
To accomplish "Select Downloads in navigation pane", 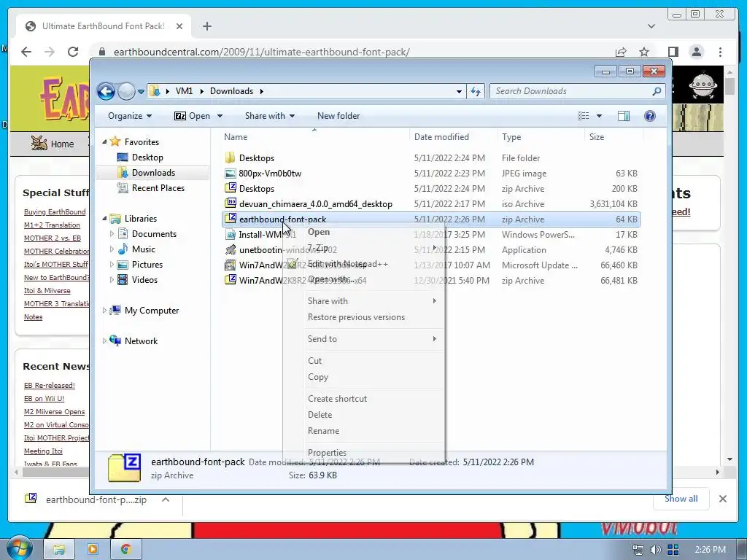I will point(152,172).
